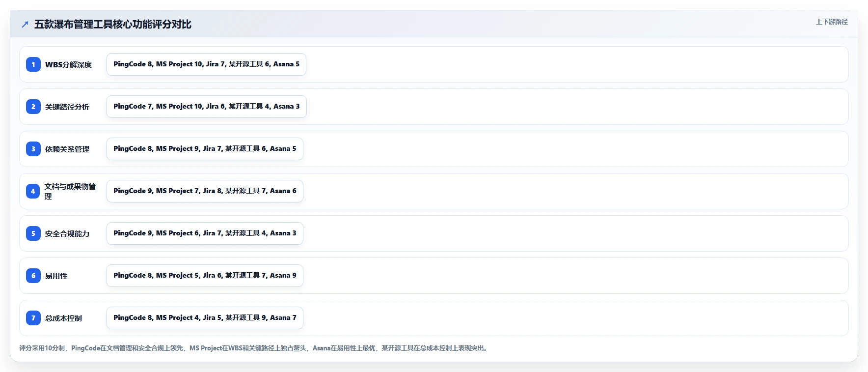Click score box ending in Asana 9
Image resolution: width=868 pixels, height=372 pixels.
(x=205, y=276)
